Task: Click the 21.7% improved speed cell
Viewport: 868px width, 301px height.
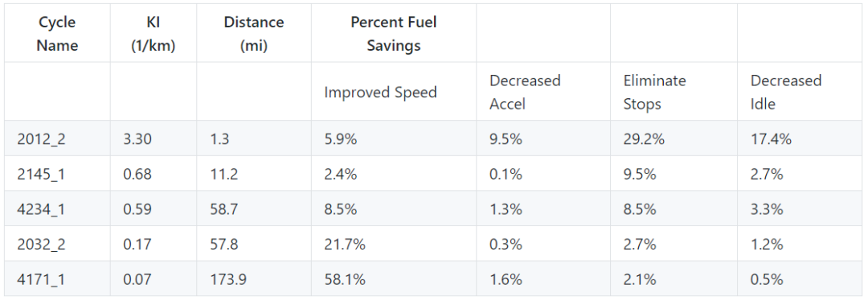Action: pos(394,244)
